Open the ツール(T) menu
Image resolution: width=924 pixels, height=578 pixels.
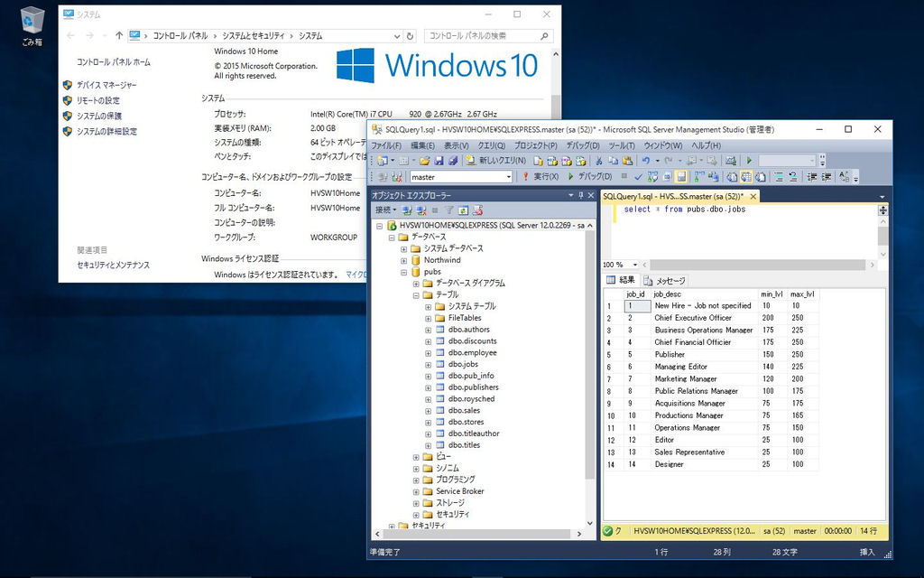pos(621,145)
